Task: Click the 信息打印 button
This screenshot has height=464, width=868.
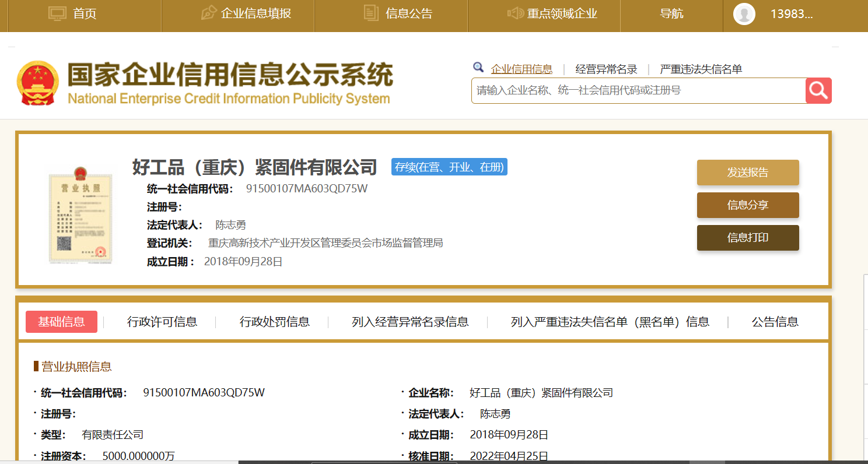Action: point(748,238)
